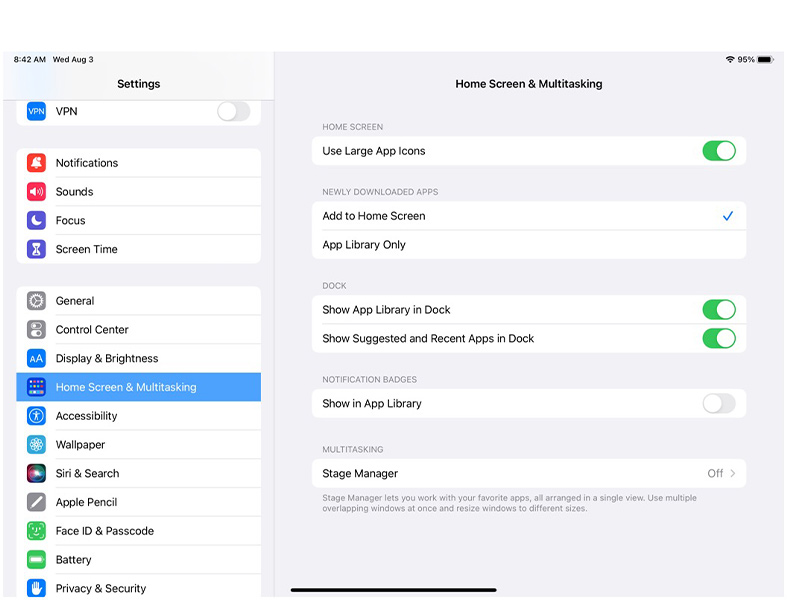
Task: Open Sounds settings
Action: 139,192
